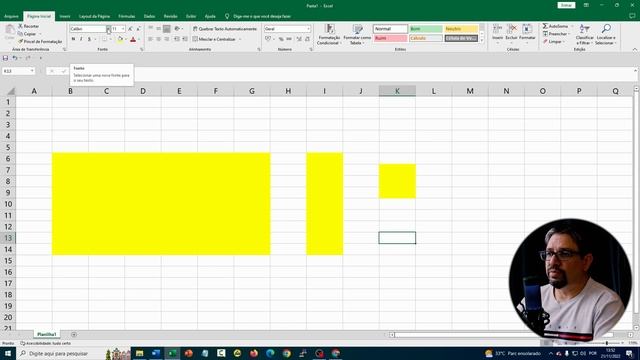640x360 pixels.
Task: Open the fill color dropdown arrow
Action: click(126, 39)
